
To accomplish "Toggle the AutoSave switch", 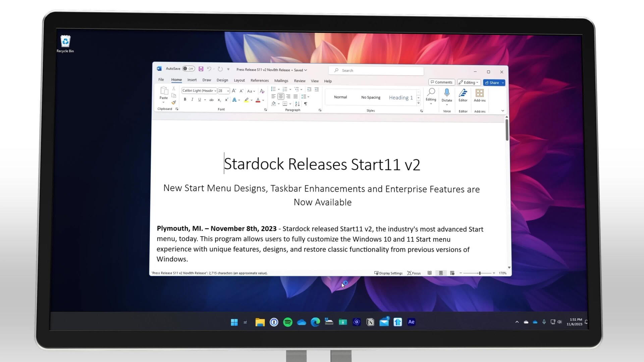I will tap(189, 69).
